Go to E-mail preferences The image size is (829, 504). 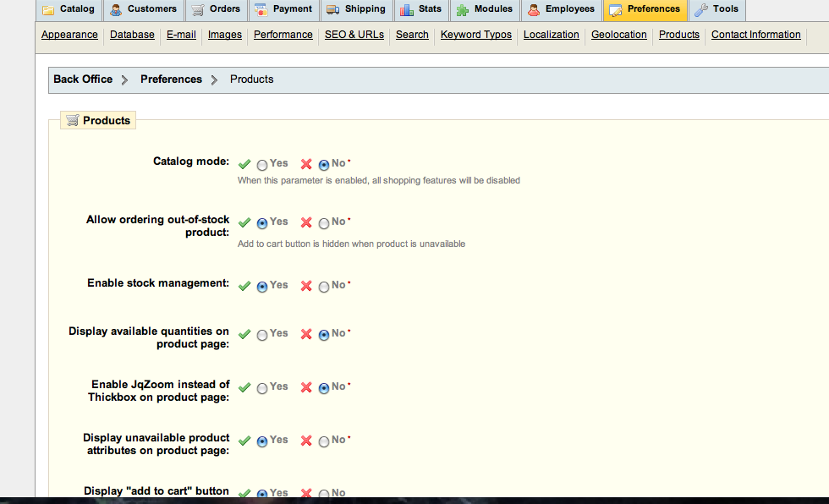[x=181, y=35]
